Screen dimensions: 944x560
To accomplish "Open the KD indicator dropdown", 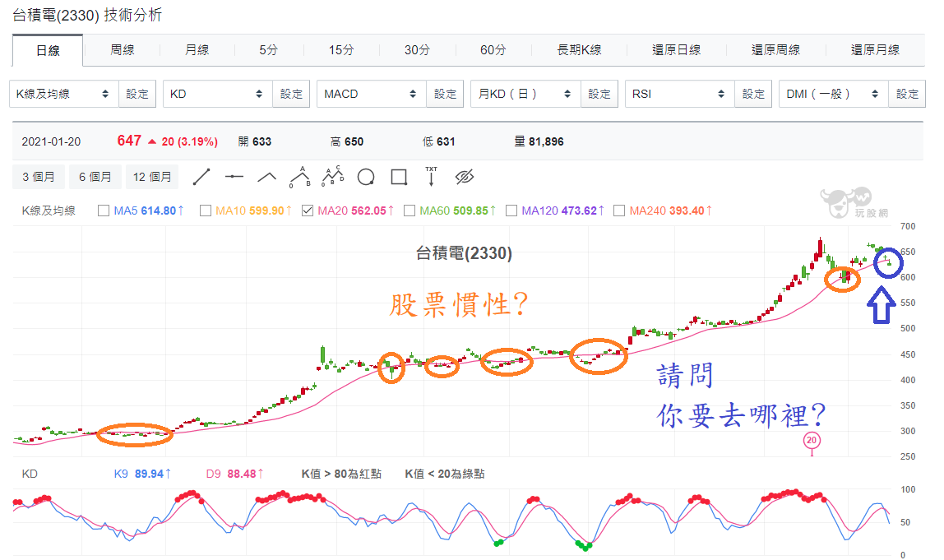I will (218, 94).
